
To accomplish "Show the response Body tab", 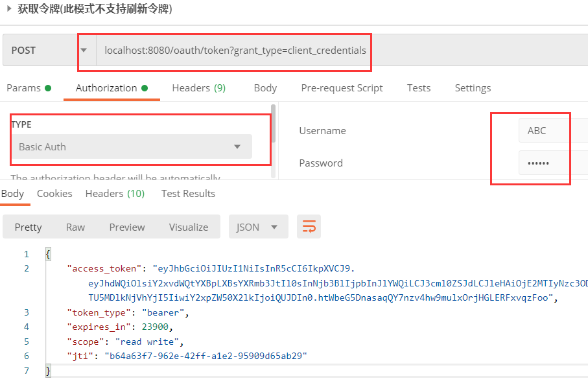I will (12, 194).
